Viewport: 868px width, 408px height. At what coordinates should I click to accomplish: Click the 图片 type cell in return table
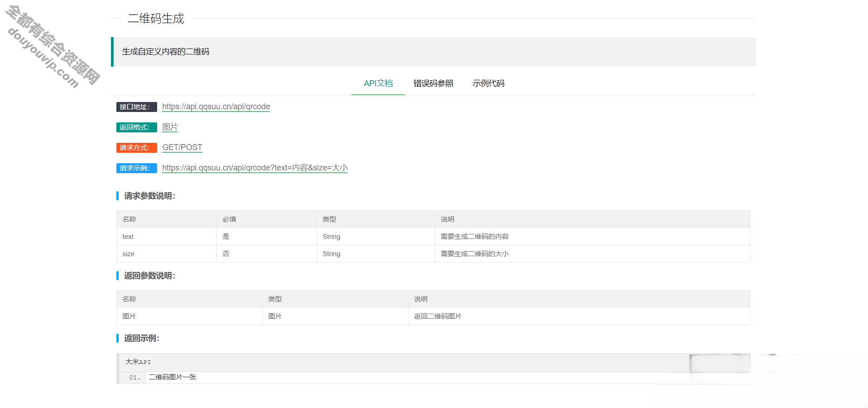point(336,316)
